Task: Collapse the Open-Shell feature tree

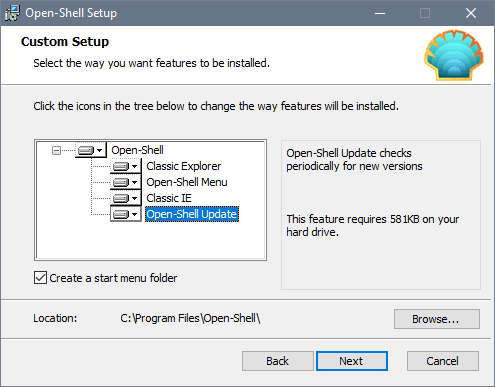Action: pyautogui.click(x=56, y=151)
